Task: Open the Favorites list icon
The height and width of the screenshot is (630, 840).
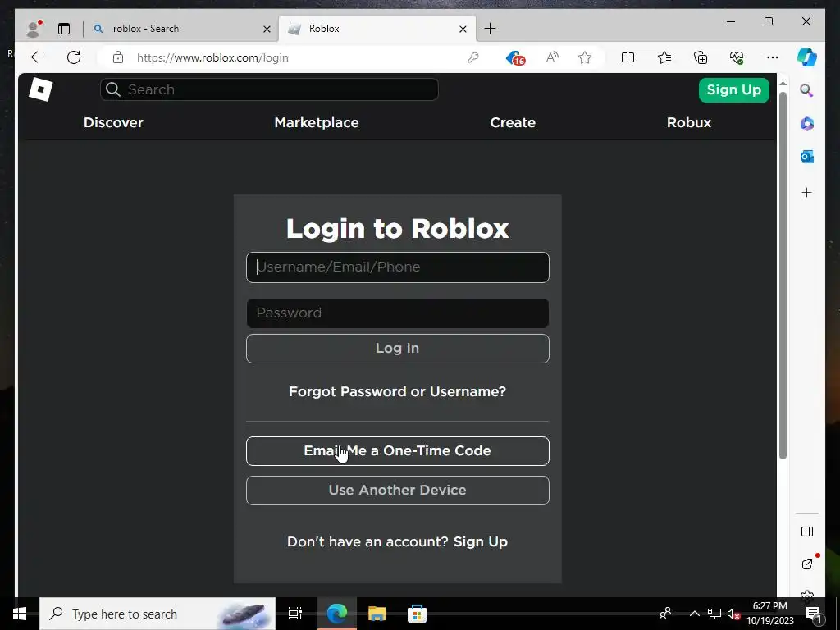Action: click(x=664, y=57)
